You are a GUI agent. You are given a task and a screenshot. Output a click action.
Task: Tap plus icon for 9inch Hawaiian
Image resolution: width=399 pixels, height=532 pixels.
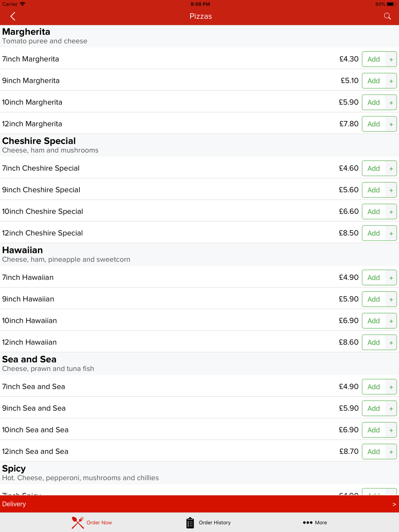[391, 299]
